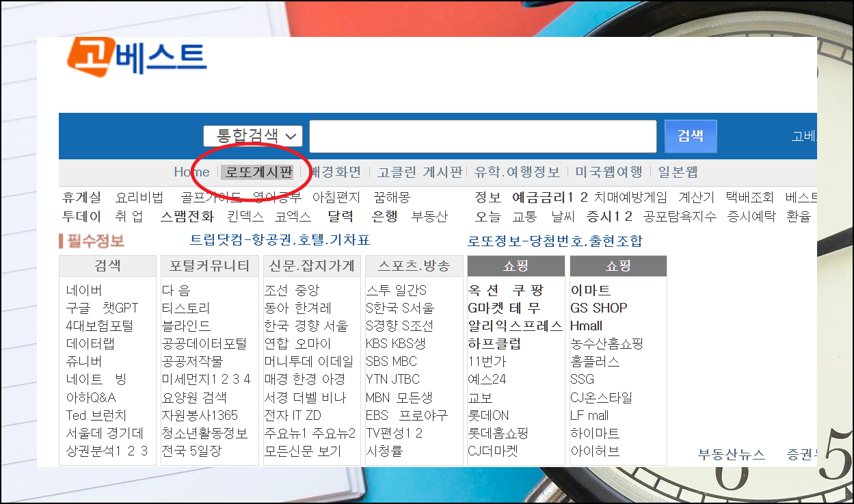854x504 pixels.
Task: Open the 꿈해몽 link
Action: pyautogui.click(x=392, y=198)
